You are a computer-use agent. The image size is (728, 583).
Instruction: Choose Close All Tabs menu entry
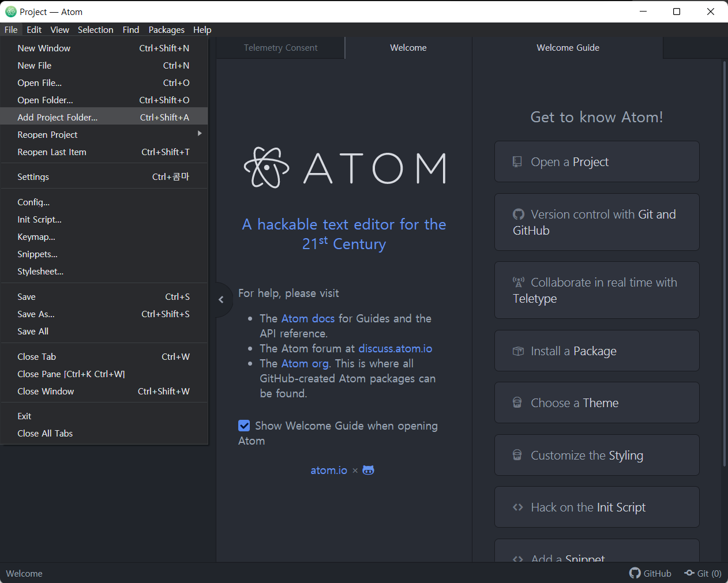click(x=104, y=434)
